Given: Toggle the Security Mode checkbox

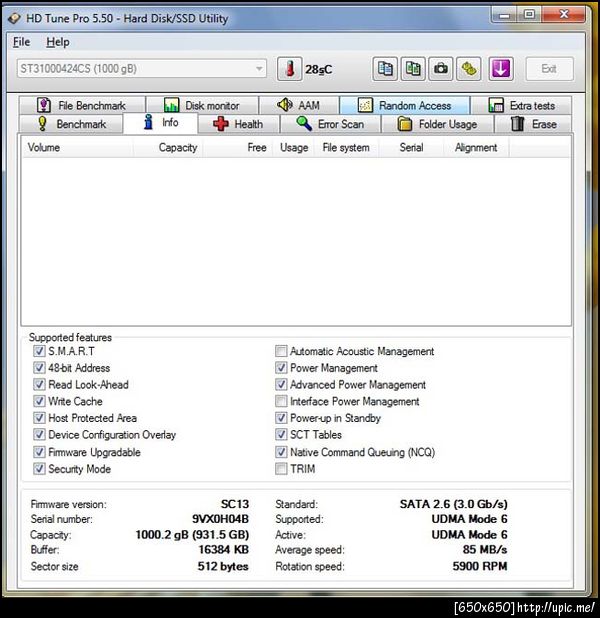Looking at the screenshot, I should tap(39, 469).
